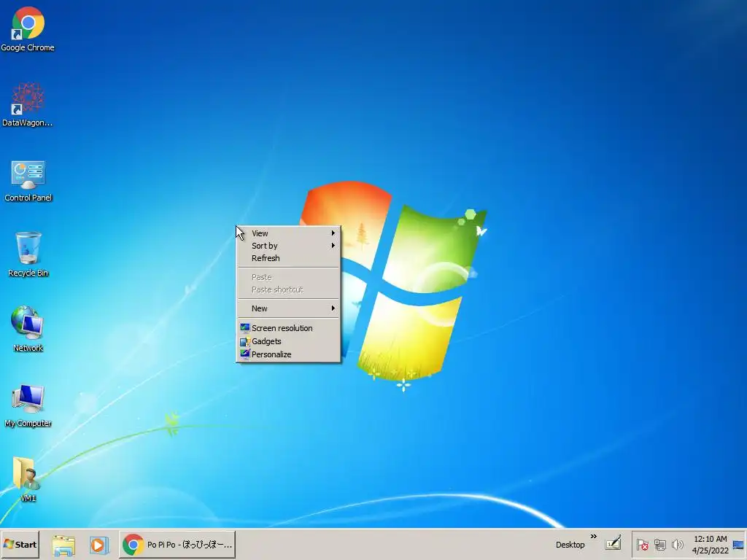Open the network status tray icon

[x=659, y=545]
